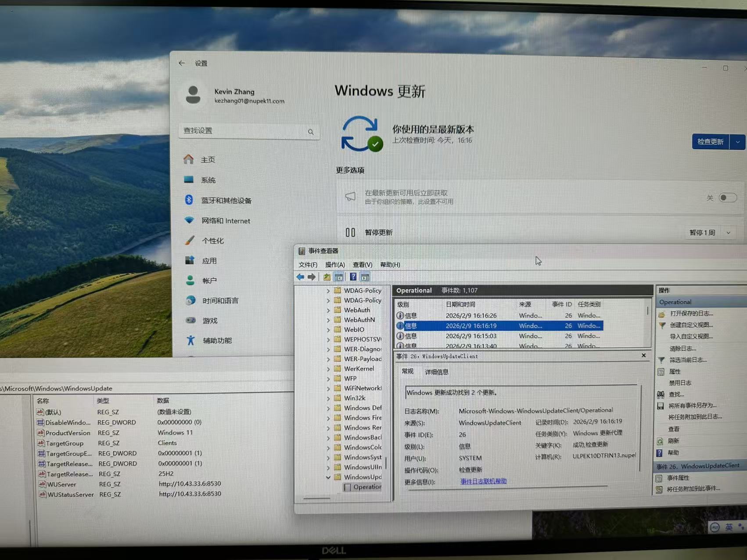
Task: Click 创建自定义视图 in actions pane
Action: coord(691,325)
